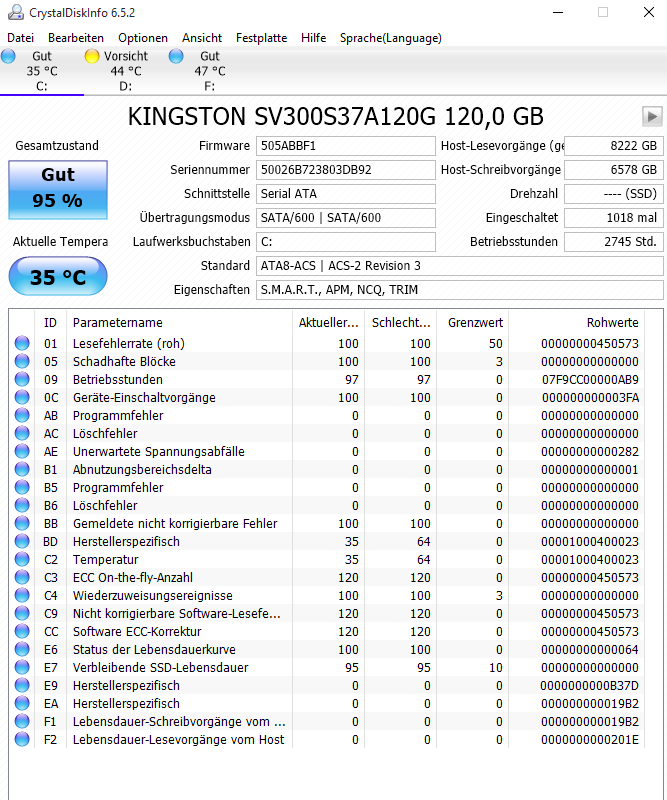Click the serial number field 50026B723803DB92
This screenshot has height=800, width=667.
345,170
